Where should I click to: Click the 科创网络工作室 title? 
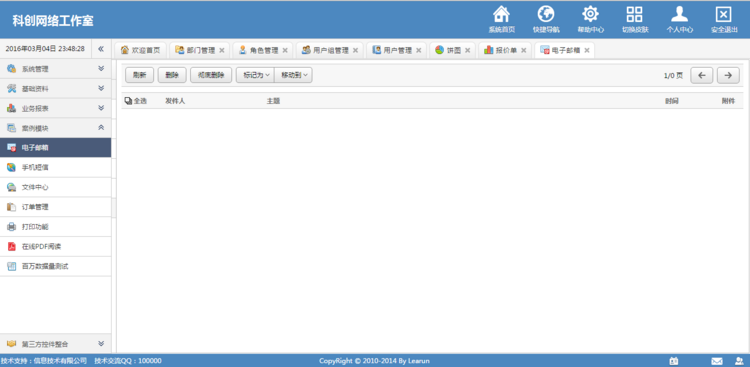(x=53, y=21)
